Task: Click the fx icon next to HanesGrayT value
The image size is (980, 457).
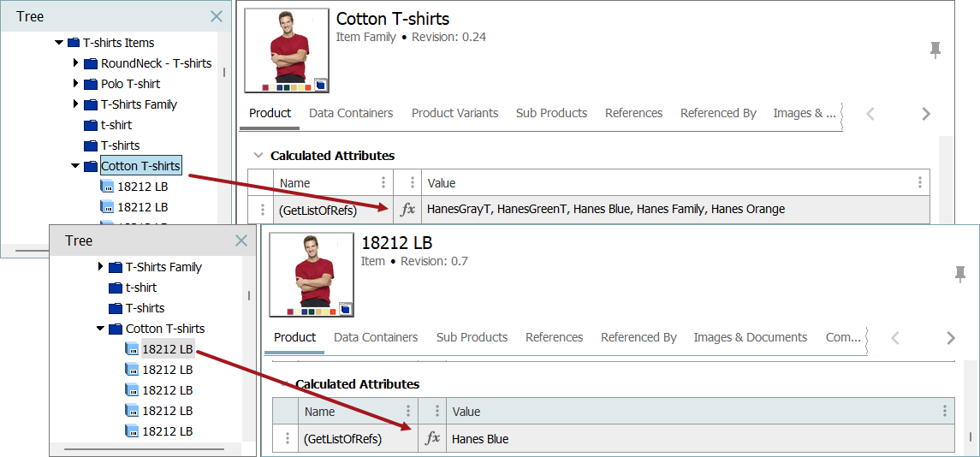Action: point(408,209)
